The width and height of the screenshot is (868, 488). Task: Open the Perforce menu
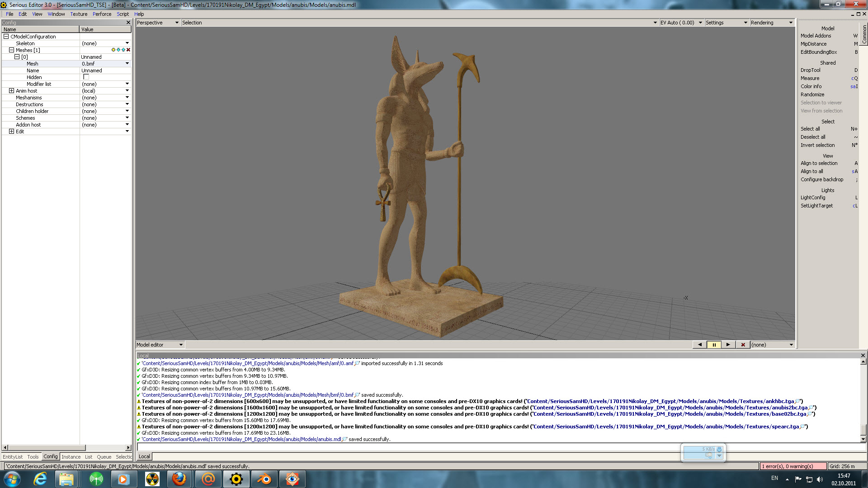102,14
